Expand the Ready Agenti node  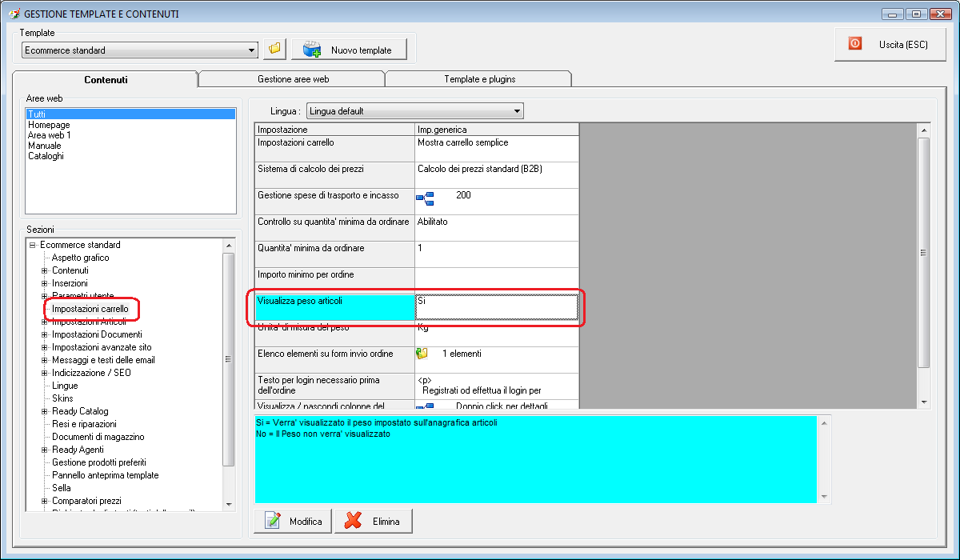tap(45, 450)
